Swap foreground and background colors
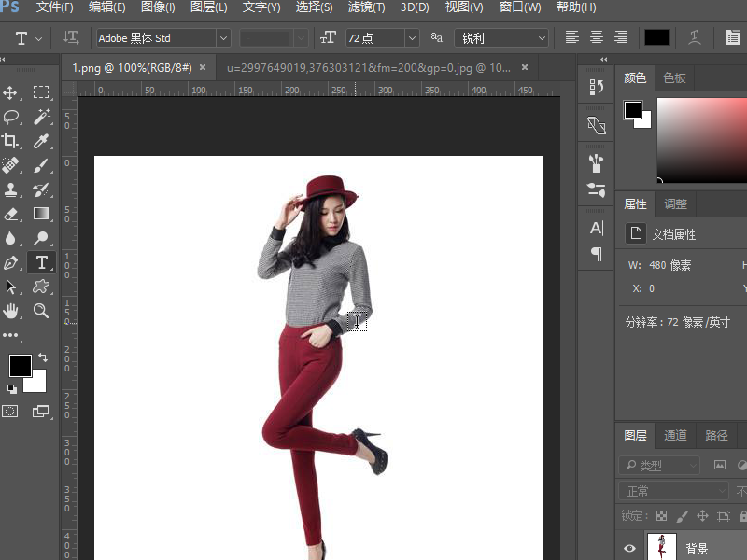 point(43,357)
